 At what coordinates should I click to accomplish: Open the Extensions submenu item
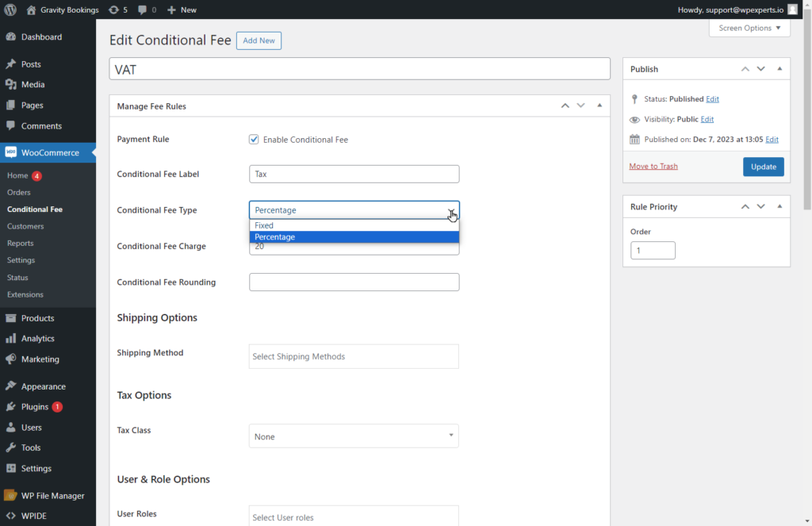click(x=25, y=294)
